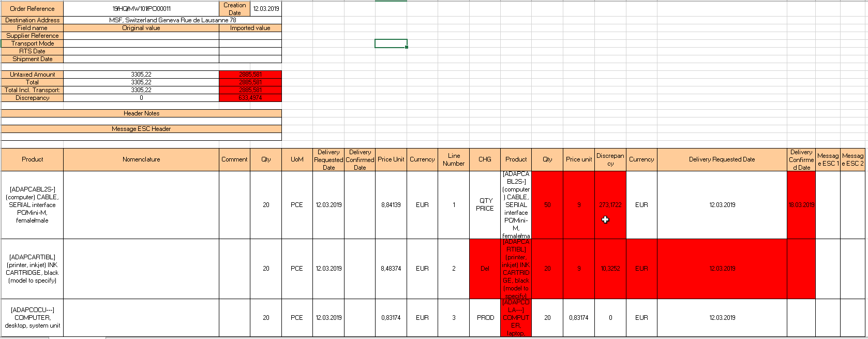The image size is (868, 339).
Task: Select the "Creation Date" label cell
Action: [235, 9]
